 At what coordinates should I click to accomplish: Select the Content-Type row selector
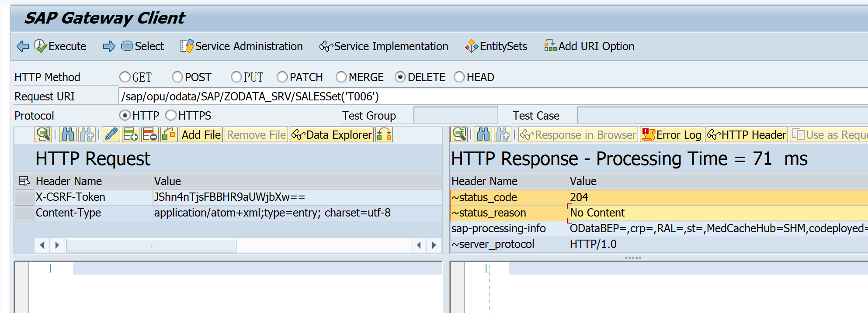tap(24, 213)
